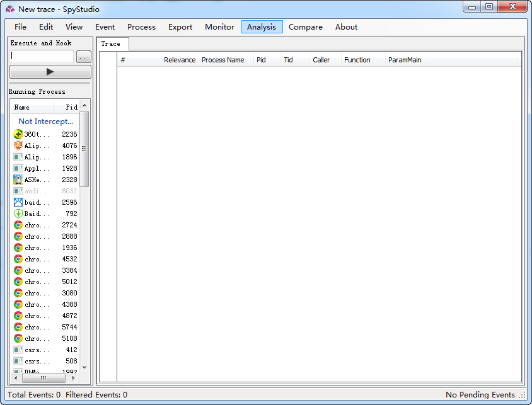Click the Chrome icon for PID 2724
Screen dimensions: 532x405
point(18,225)
